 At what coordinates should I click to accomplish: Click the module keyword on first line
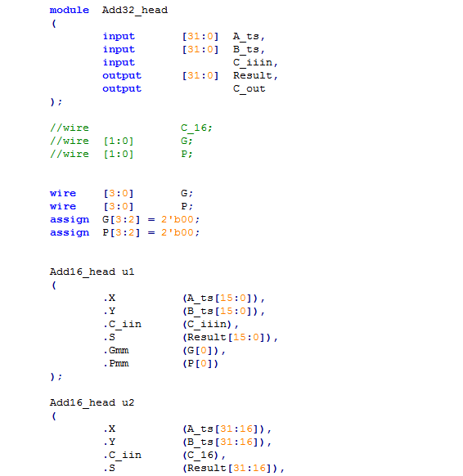[x=70, y=10]
